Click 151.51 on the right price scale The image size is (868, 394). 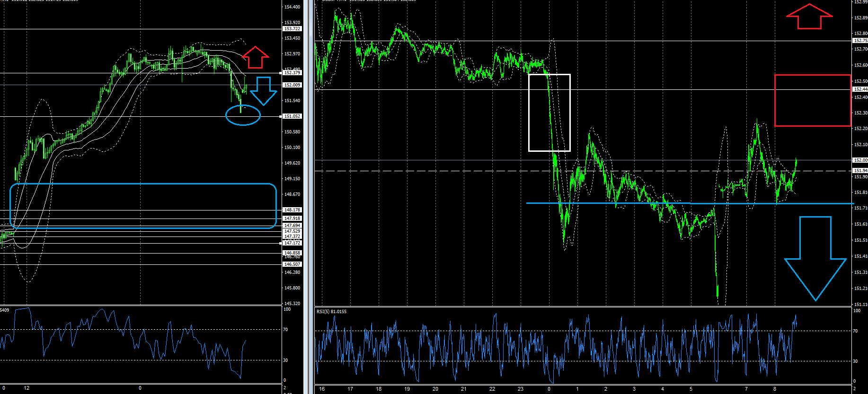[x=860, y=240]
